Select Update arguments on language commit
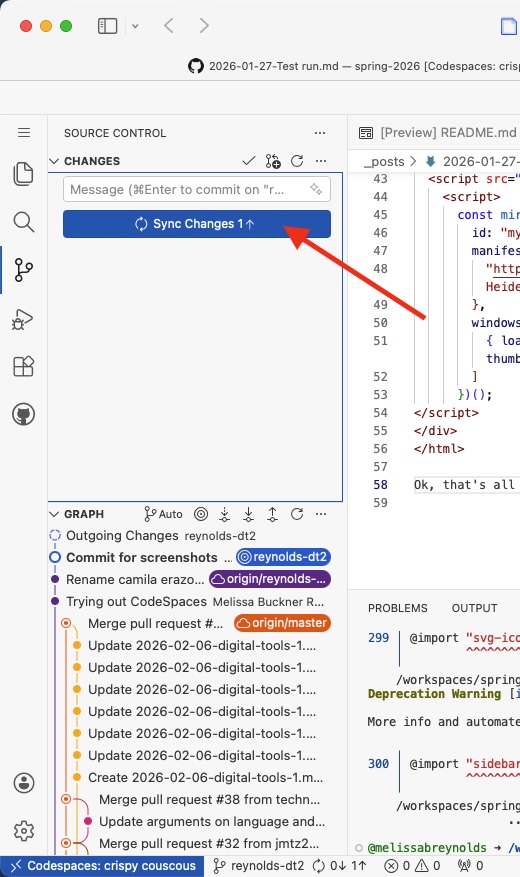 pyautogui.click(x=196, y=822)
